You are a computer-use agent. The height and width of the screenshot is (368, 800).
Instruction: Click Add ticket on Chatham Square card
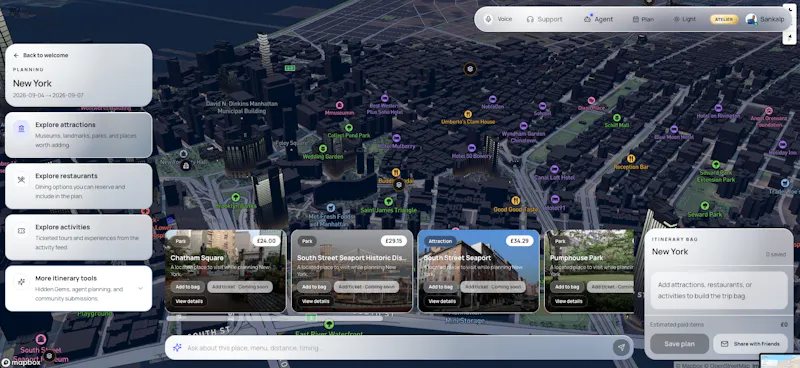tap(240, 287)
